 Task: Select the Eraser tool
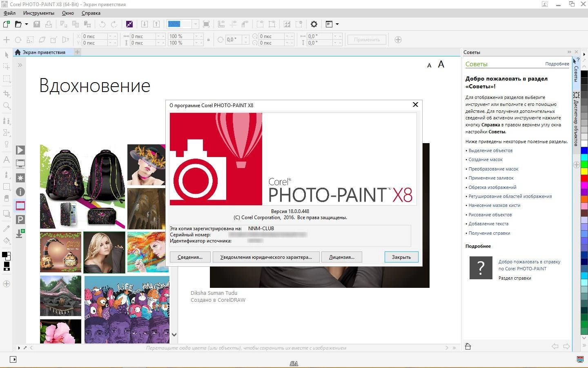click(7, 198)
